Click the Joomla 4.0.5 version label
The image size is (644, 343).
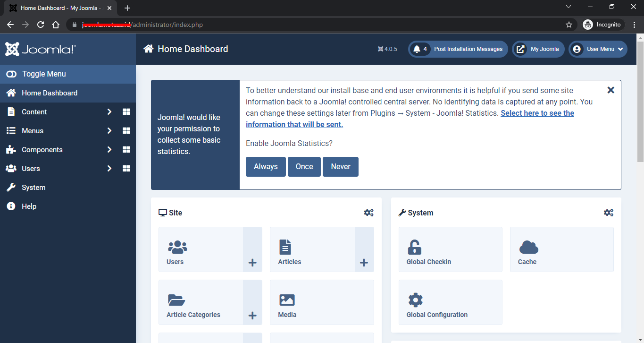(387, 49)
